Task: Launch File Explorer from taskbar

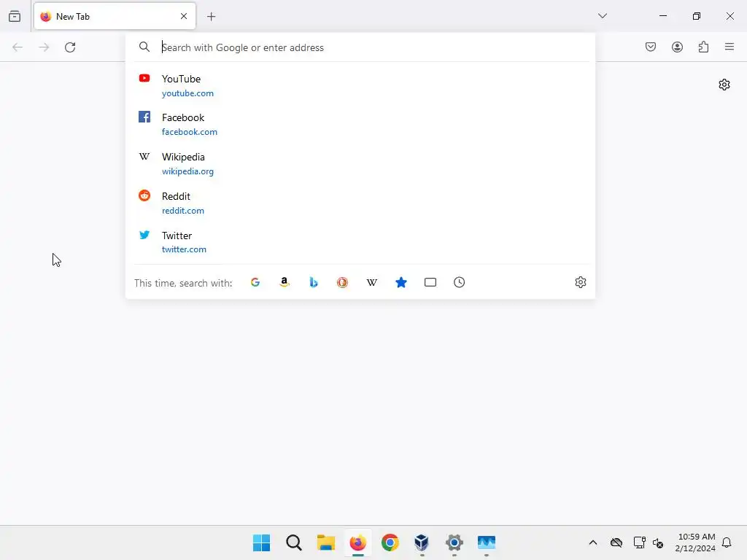Action: (x=326, y=542)
